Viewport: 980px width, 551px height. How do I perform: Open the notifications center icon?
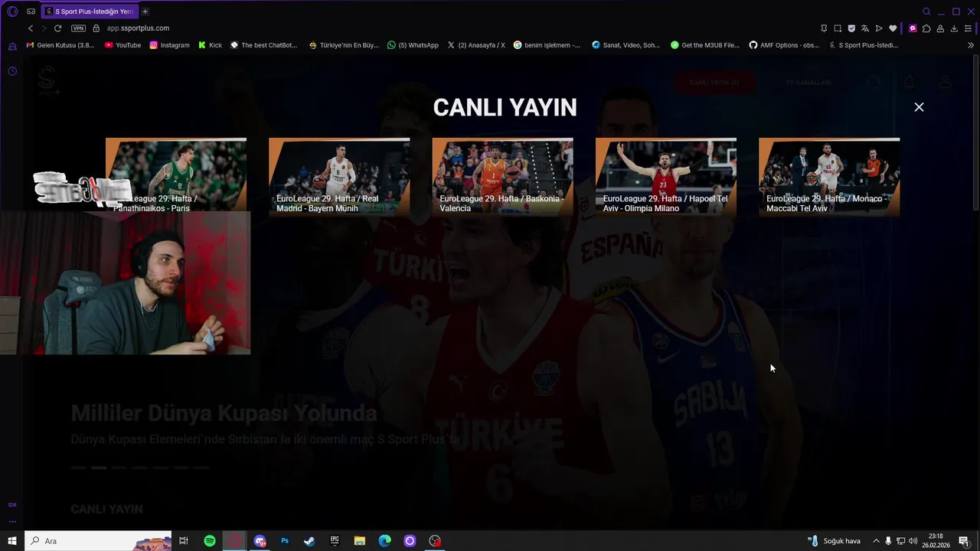(964, 541)
